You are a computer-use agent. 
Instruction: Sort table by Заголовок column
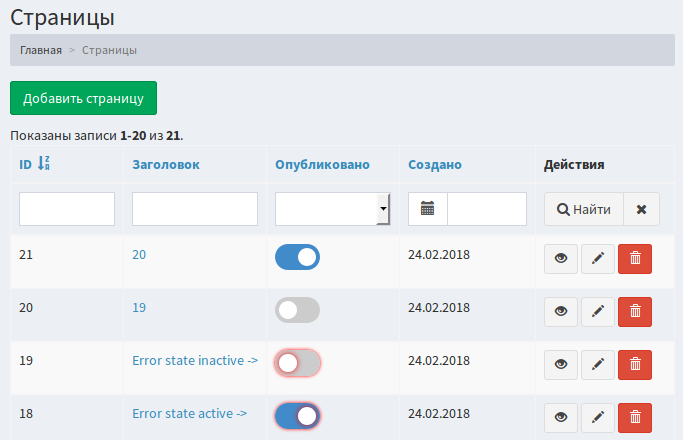tap(166, 165)
